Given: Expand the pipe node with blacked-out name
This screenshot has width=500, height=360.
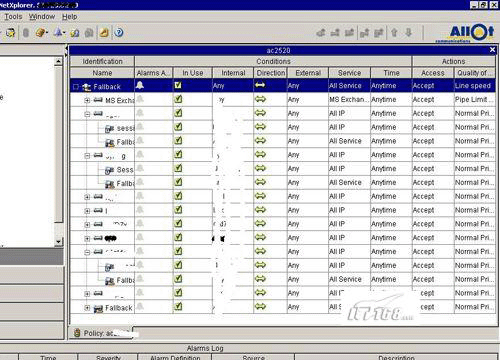Looking at the screenshot, I should tap(87, 238).
